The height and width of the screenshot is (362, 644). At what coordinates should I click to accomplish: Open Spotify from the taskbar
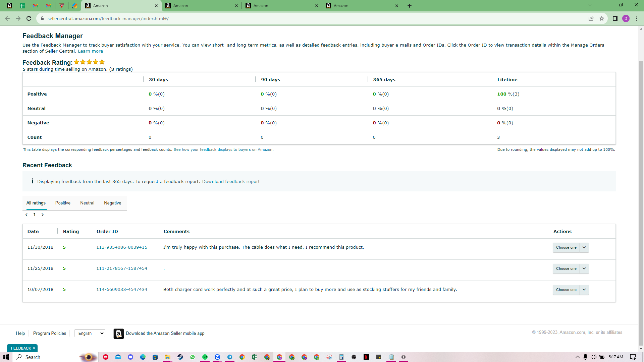[x=205, y=357]
